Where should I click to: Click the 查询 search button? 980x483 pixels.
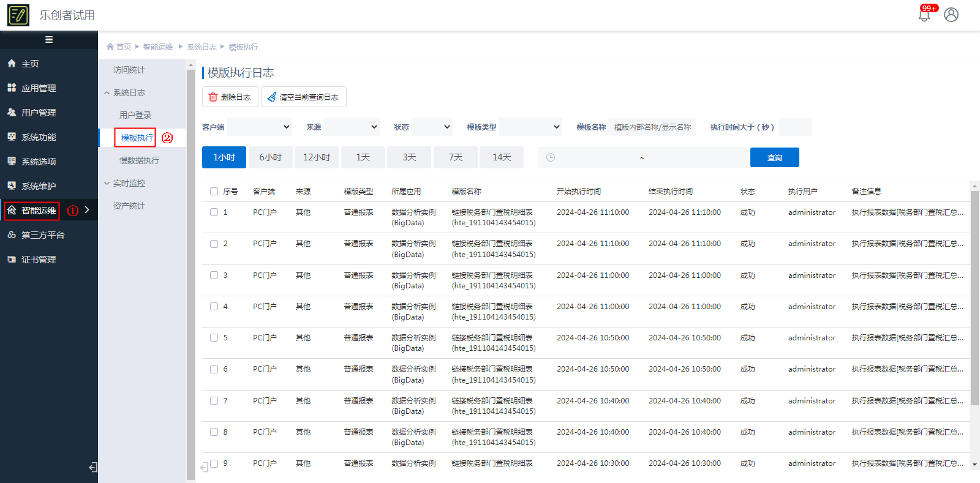coord(774,157)
